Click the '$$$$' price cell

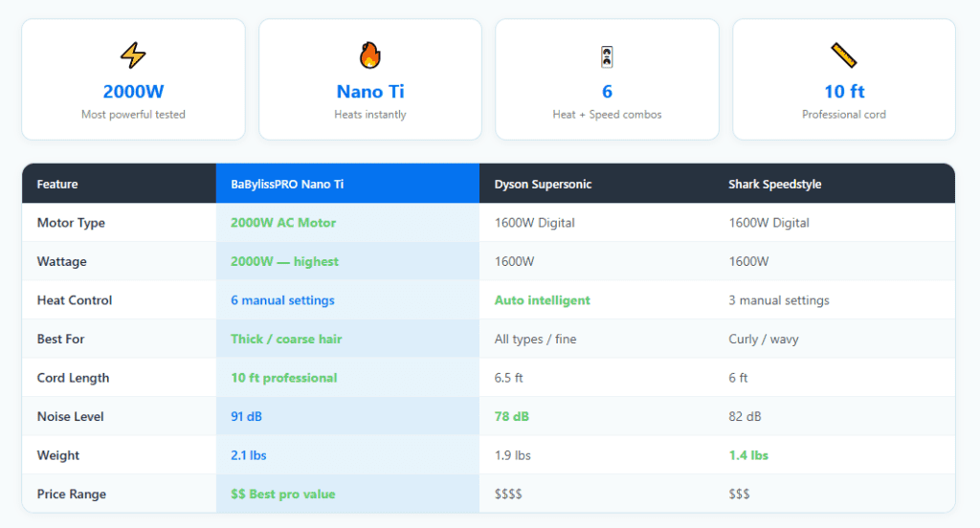click(508, 494)
